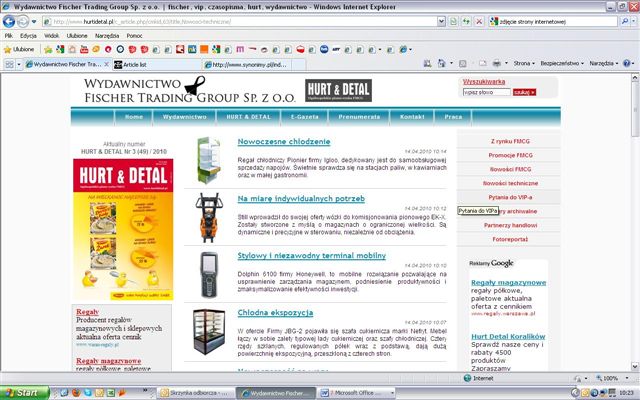
Task: Click the Print icon in the command bar
Action: tap(496, 64)
